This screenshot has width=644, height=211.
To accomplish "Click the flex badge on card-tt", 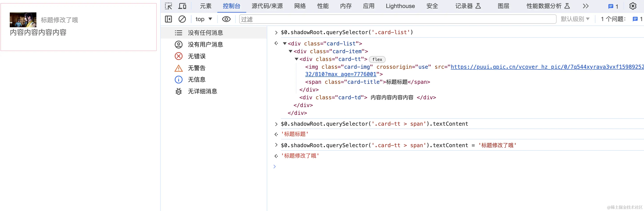I will (377, 59).
